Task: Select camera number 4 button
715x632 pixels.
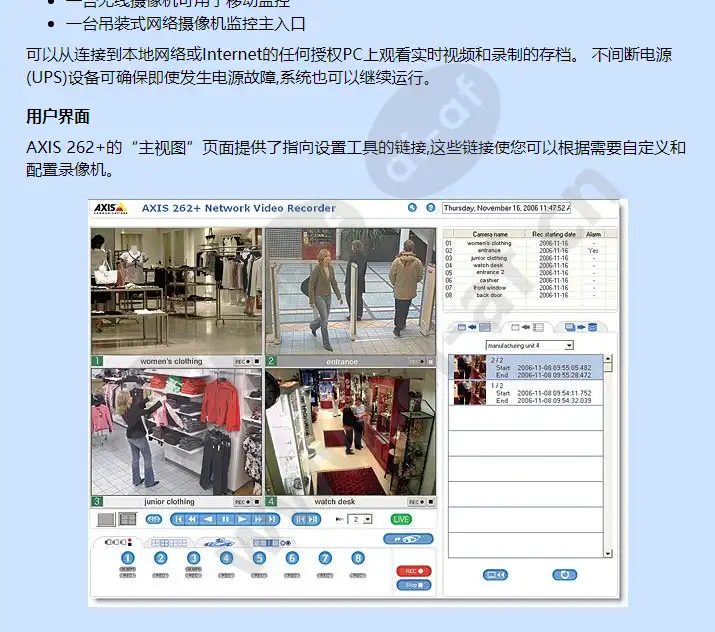Action: 226,558
